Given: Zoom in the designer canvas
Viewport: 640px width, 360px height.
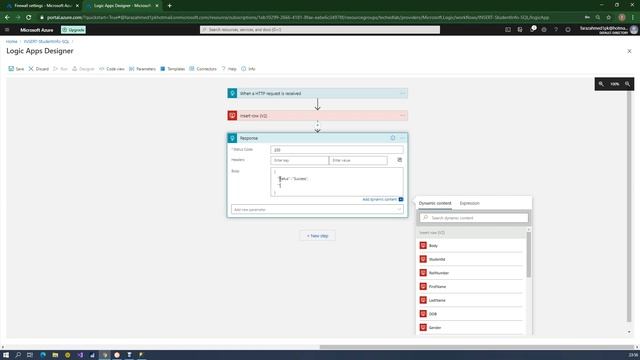Looking at the screenshot, I should (627, 84).
